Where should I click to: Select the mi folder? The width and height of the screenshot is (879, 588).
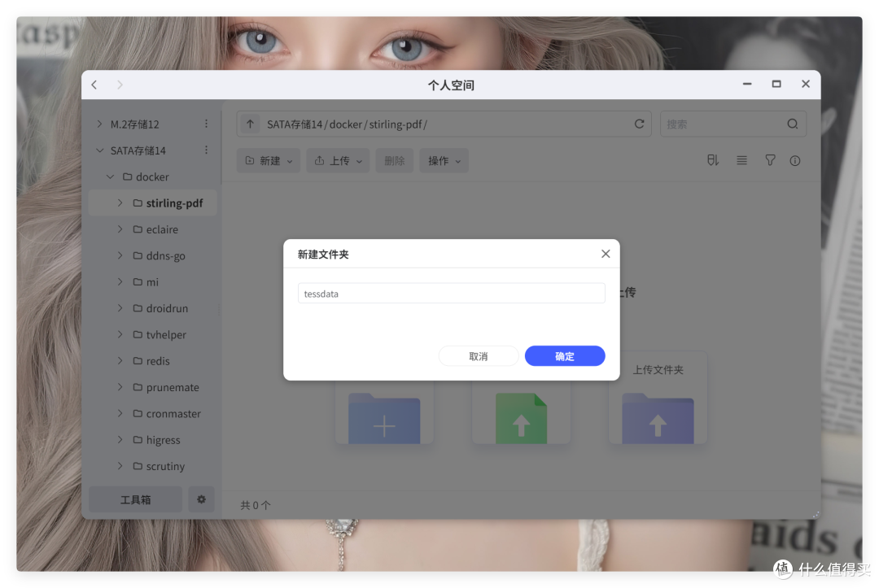(146, 281)
